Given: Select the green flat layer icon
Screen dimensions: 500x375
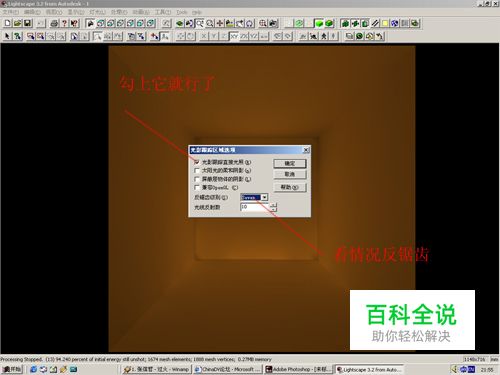Looking at the screenshot, I should pos(179,23).
